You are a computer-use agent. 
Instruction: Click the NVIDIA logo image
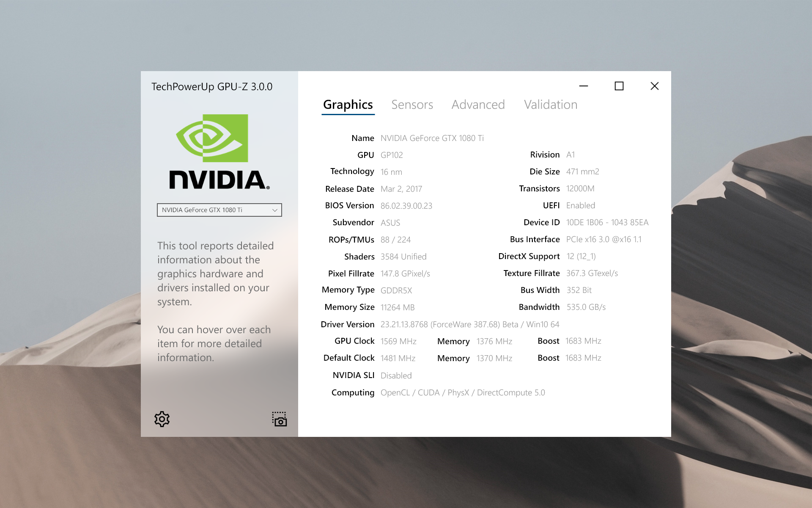click(x=219, y=152)
